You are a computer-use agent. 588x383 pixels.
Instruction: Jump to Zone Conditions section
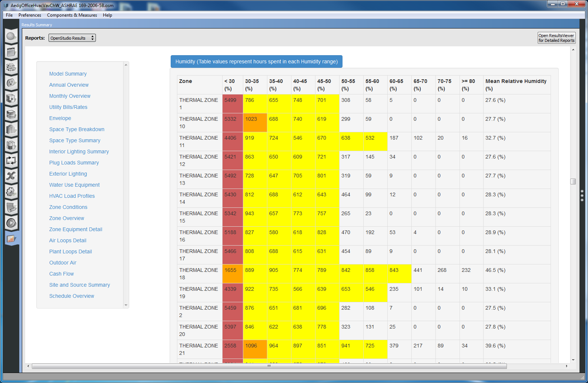(x=68, y=207)
